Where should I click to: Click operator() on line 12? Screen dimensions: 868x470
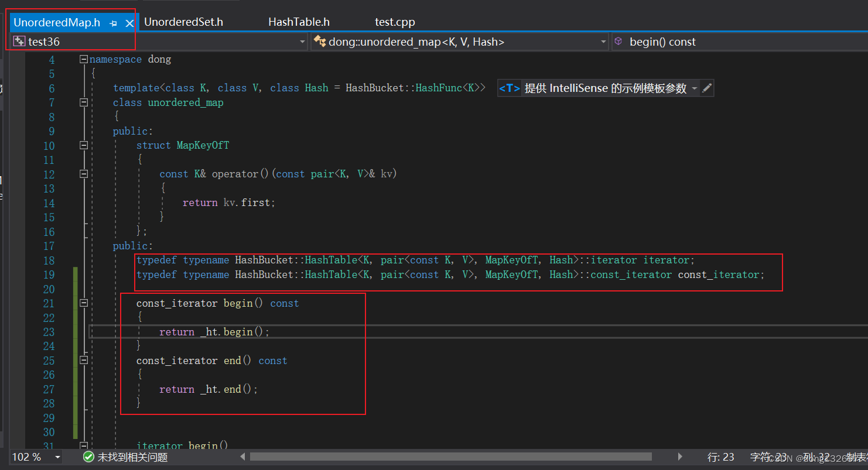coord(240,174)
